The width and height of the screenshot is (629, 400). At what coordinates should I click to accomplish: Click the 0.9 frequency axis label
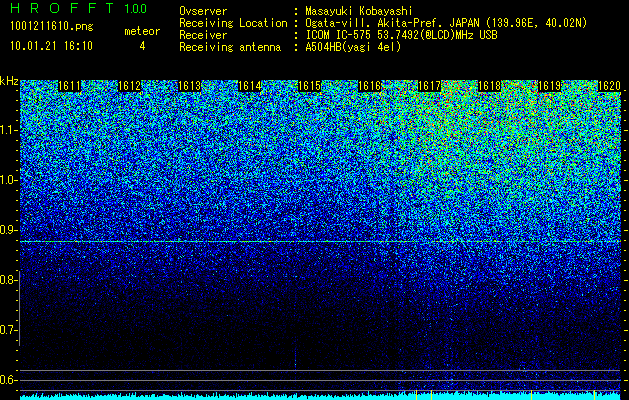(8, 230)
